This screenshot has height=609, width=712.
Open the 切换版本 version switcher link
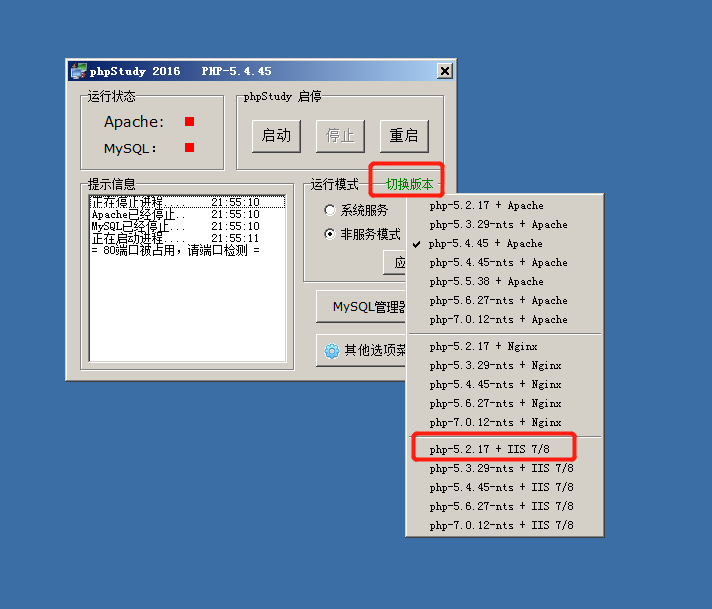point(409,184)
